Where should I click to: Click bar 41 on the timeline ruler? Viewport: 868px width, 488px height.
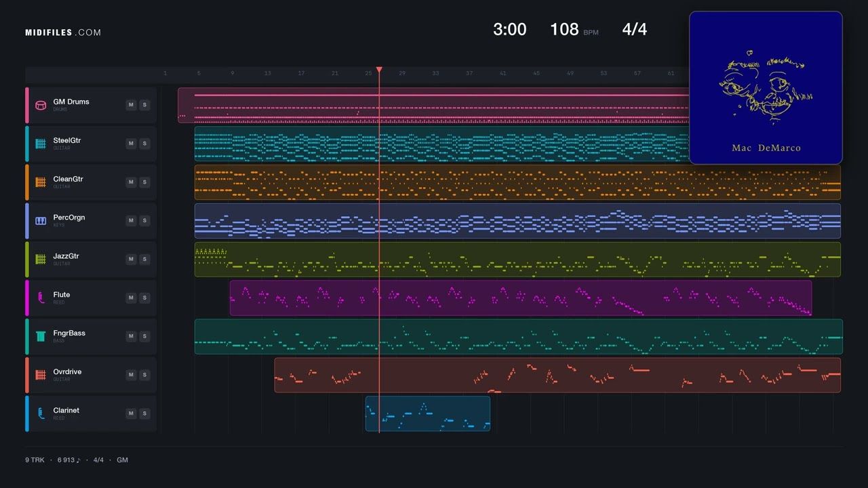pos(502,73)
